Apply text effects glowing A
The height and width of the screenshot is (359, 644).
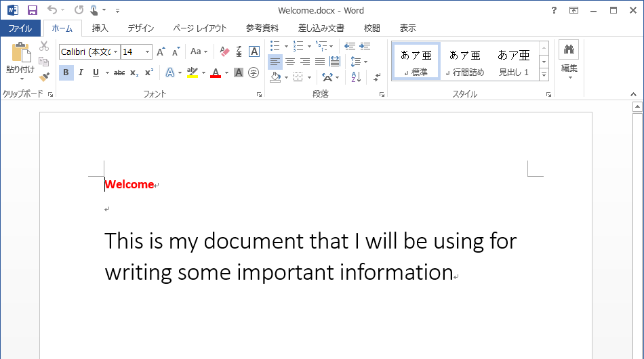[169, 72]
